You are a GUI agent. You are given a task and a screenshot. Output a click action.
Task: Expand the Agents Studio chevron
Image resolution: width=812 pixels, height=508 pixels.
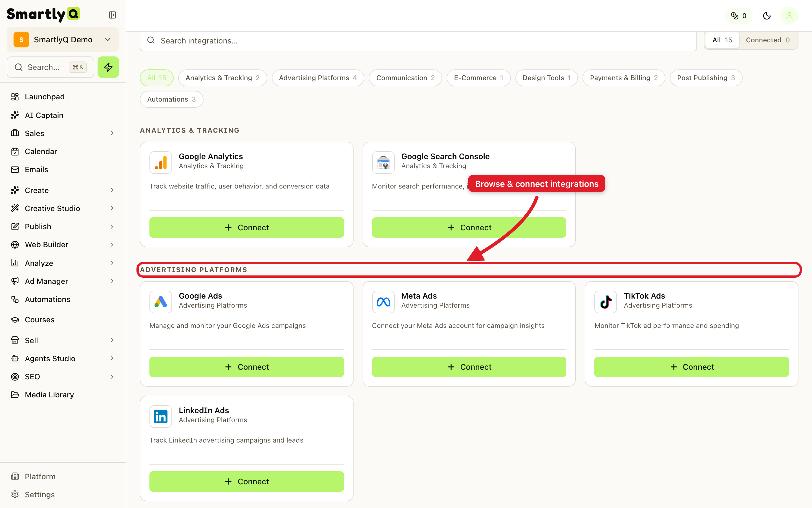click(x=112, y=358)
